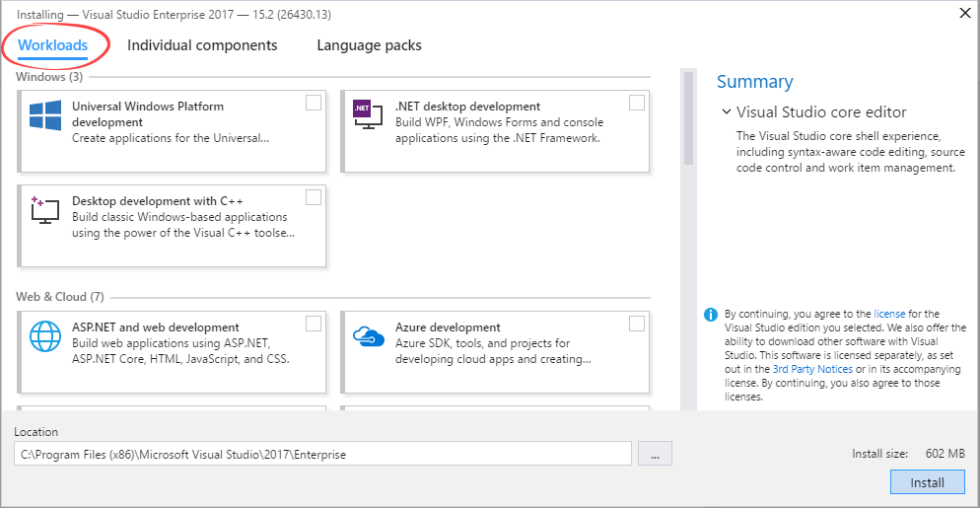Open the Language packs tab
980x508 pixels.
369,45
